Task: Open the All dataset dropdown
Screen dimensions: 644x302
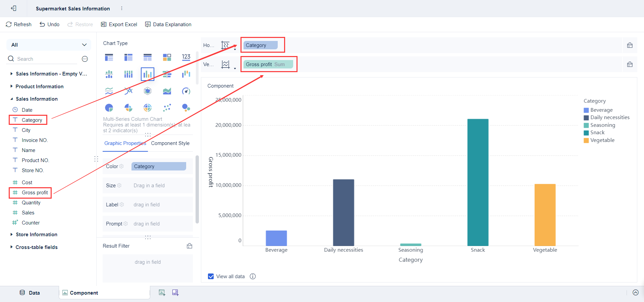Action: click(x=49, y=45)
